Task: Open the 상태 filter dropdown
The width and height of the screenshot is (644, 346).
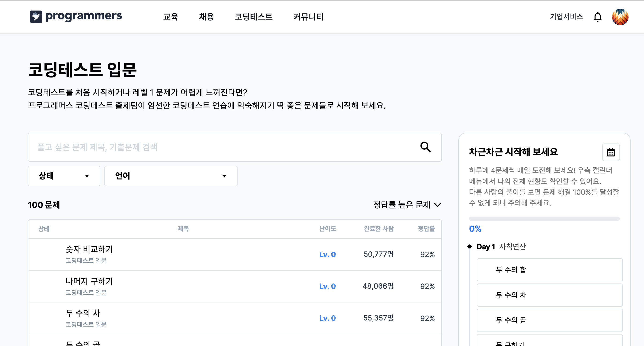Action: tap(64, 176)
